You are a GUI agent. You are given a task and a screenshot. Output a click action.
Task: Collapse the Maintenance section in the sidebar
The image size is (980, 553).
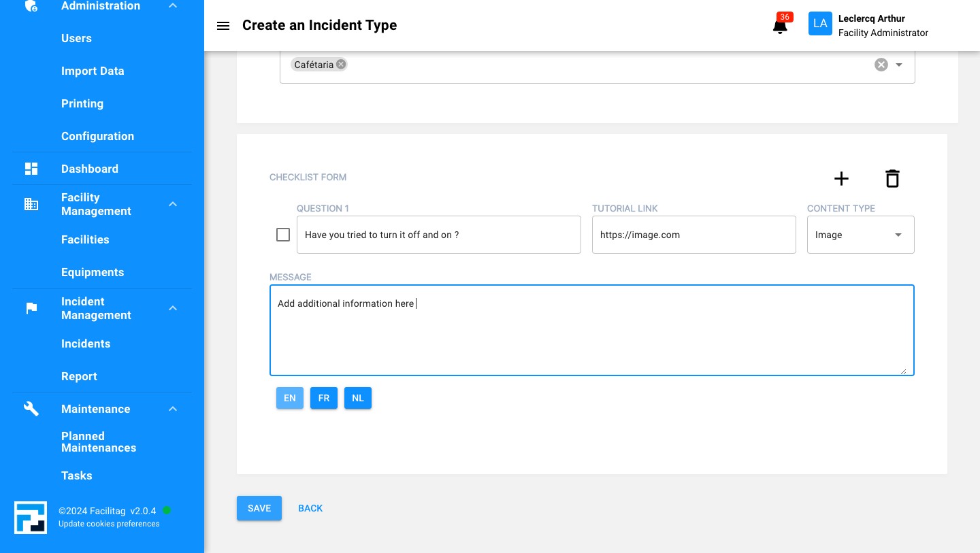[x=173, y=409]
